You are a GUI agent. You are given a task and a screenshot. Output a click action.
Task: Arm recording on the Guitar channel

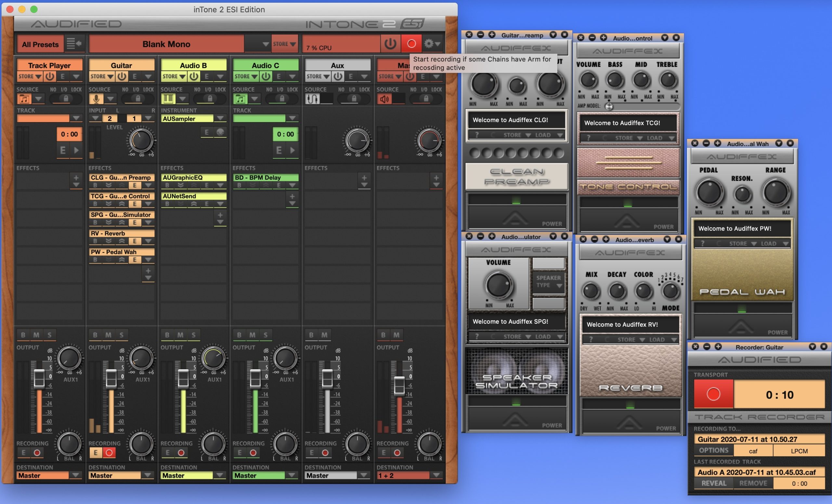pos(109,453)
